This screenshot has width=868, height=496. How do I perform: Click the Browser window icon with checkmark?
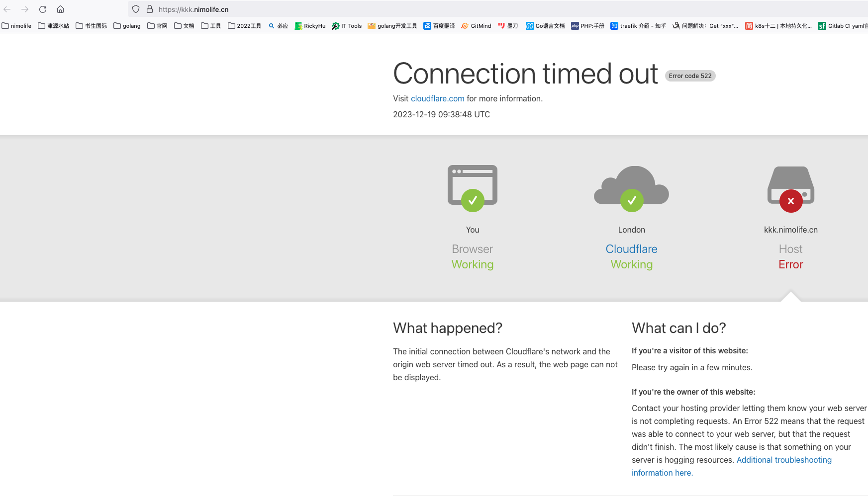click(x=473, y=188)
